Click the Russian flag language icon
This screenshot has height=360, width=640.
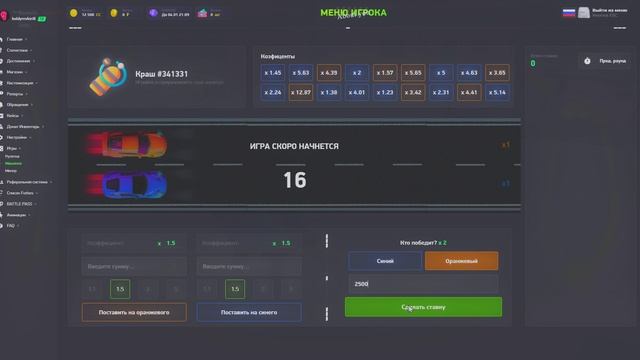click(569, 13)
